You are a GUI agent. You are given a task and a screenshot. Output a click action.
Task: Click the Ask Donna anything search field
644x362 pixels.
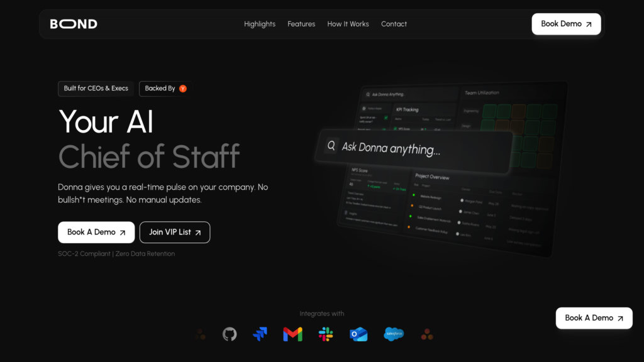click(415, 150)
